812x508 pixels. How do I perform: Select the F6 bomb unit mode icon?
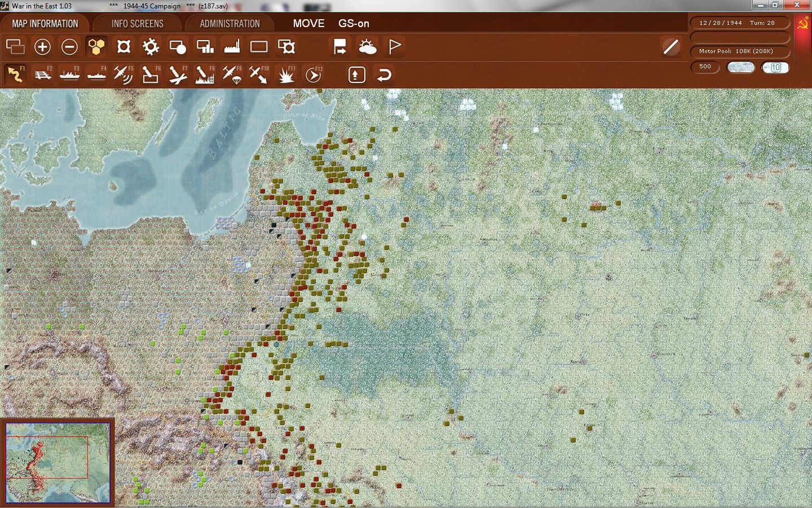click(151, 75)
